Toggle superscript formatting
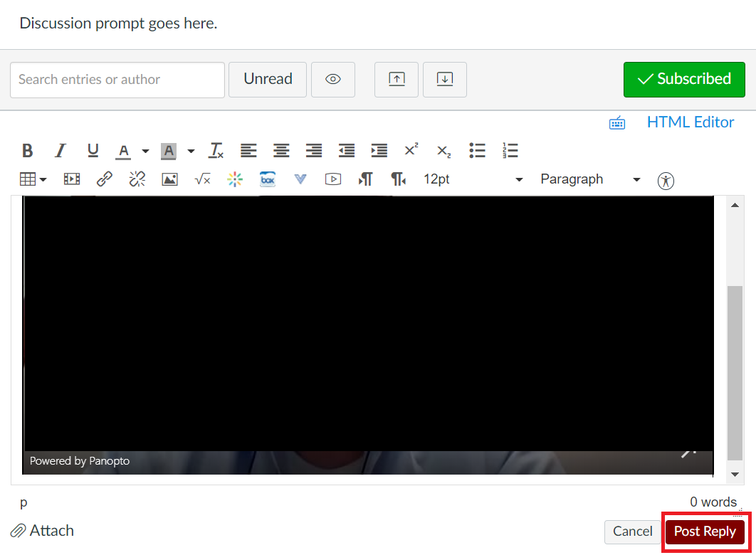The image size is (756, 555). click(x=411, y=150)
